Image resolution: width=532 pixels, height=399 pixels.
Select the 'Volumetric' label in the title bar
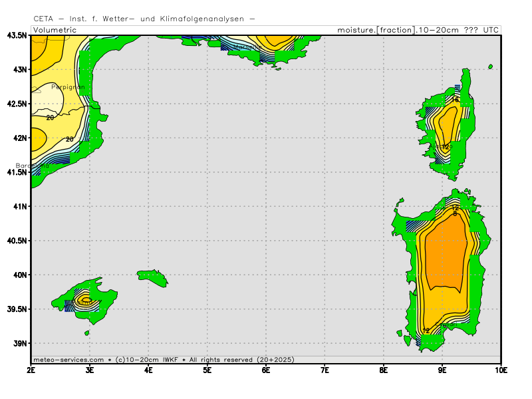(55, 30)
